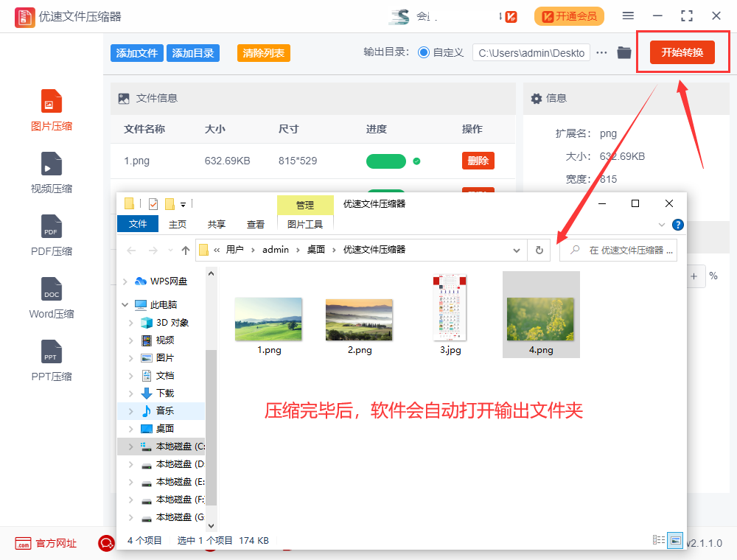This screenshot has height=560, width=737.
Task: Open the 查看 ribbon tab
Action: (x=256, y=224)
